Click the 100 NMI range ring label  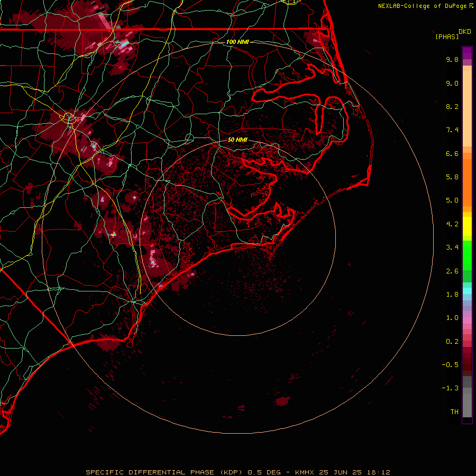pos(237,42)
